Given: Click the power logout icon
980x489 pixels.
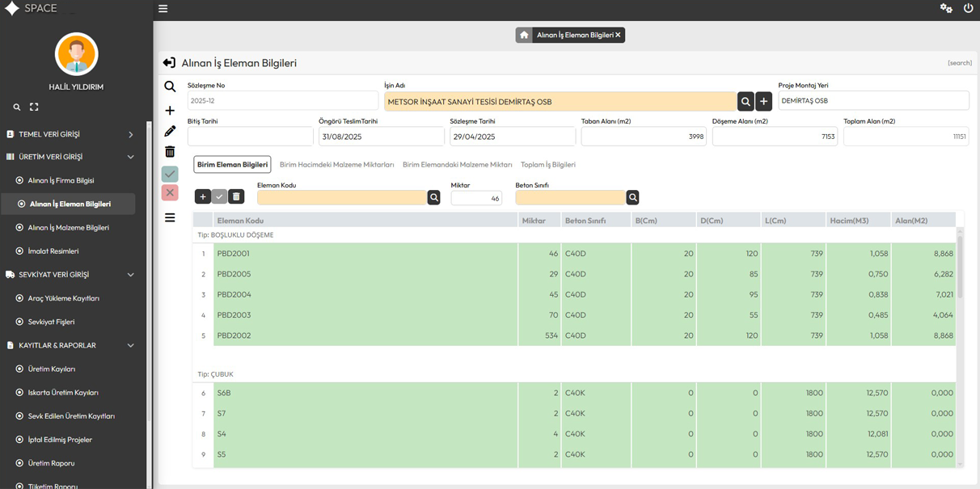Looking at the screenshot, I should 968,8.
